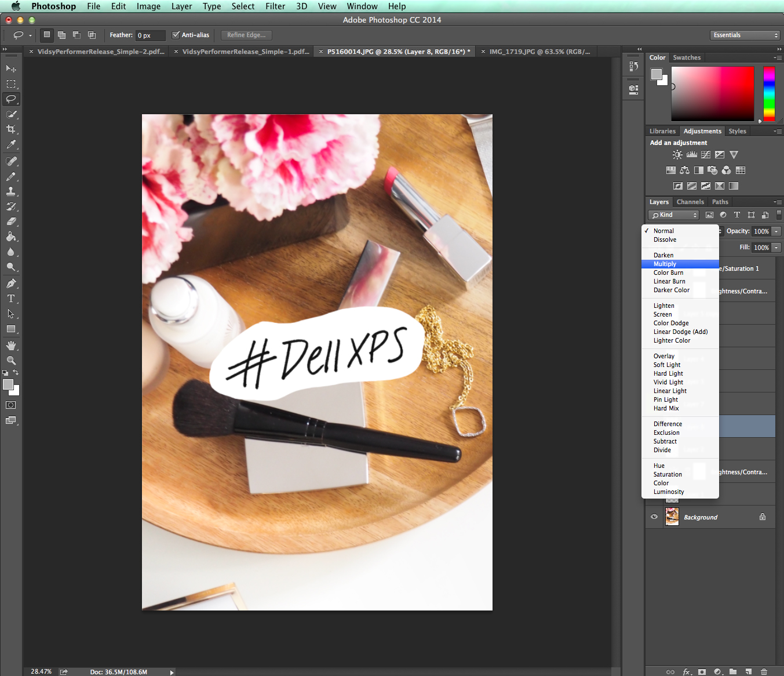The image size is (784, 676).
Task: Open the Layers panel flyout menu
Action: (778, 202)
